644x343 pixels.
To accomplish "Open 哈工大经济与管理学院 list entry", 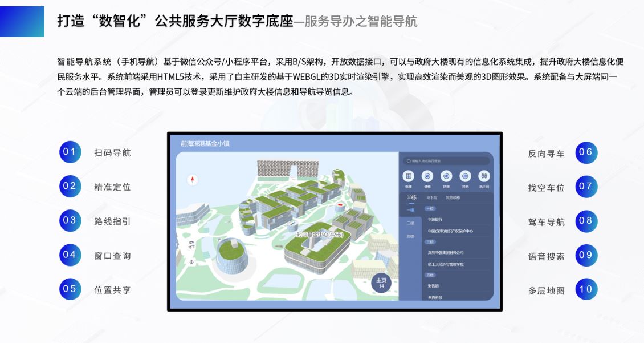I will [446, 264].
